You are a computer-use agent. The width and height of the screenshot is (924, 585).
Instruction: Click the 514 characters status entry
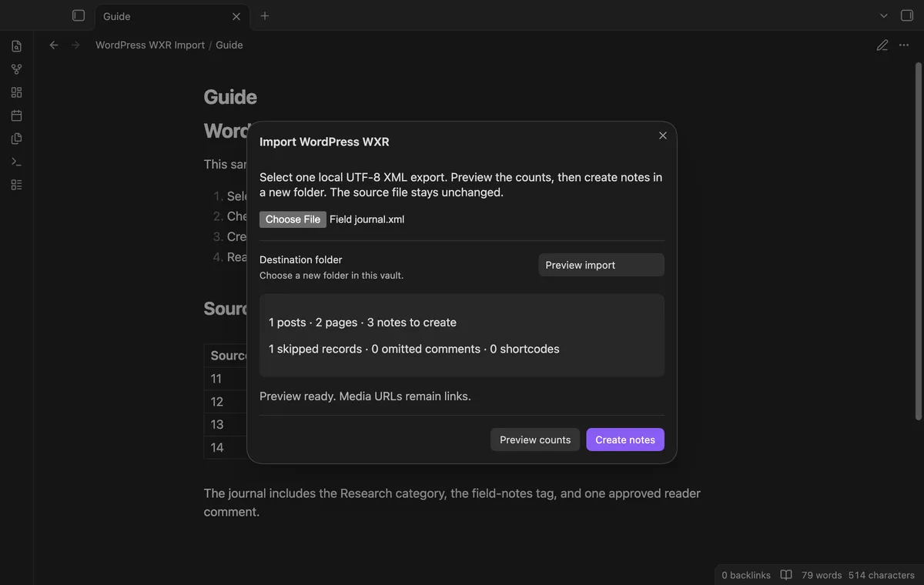coord(882,575)
